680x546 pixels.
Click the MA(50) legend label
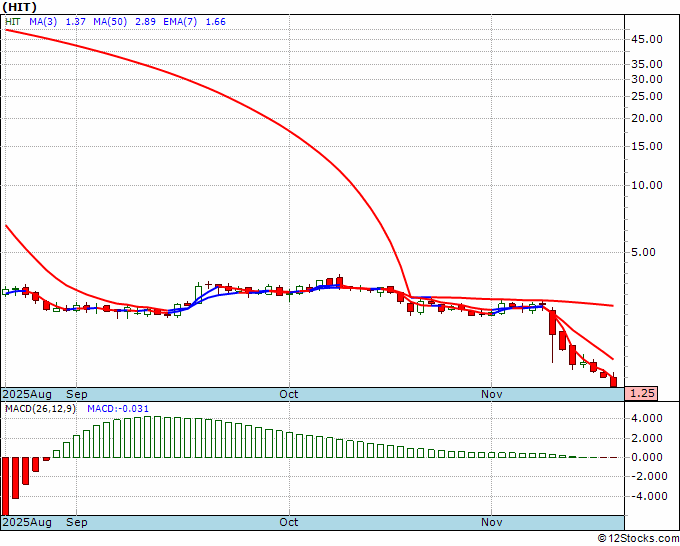coord(110,22)
